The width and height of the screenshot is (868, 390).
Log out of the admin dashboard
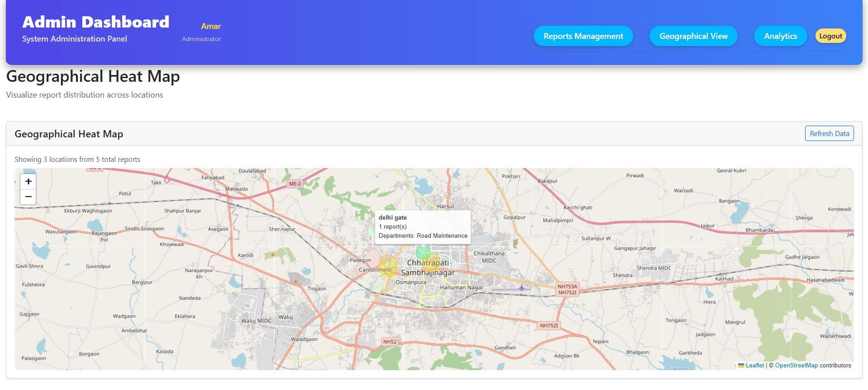coord(830,36)
